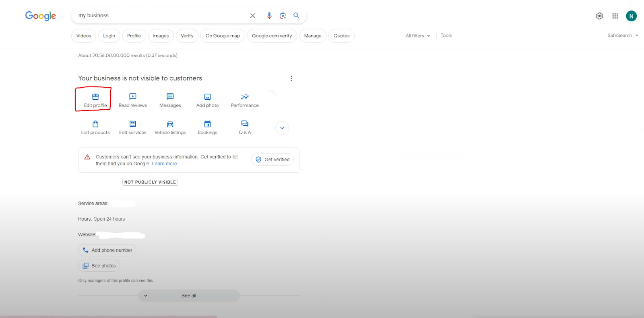
Task: Select the Manage filter chip
Action: pyautogui.click(x=313, y=36)
